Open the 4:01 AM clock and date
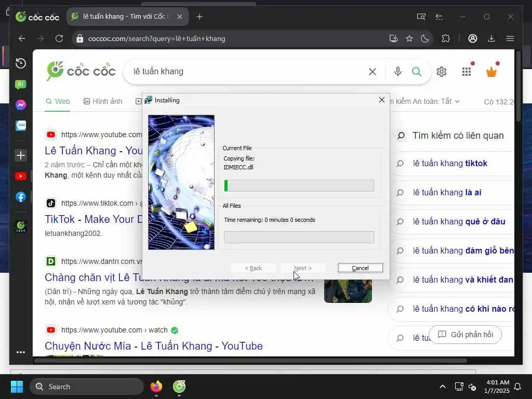532x399 pixels. [497, 387]
